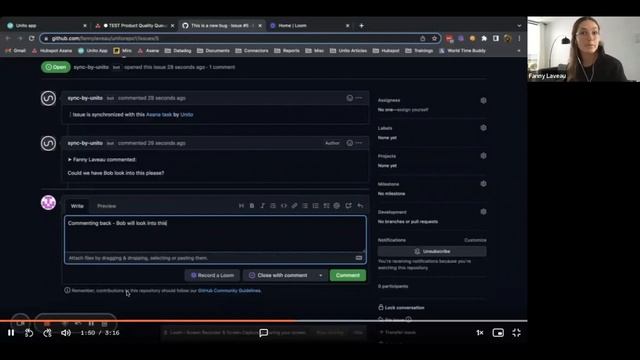Open the Gmail bookmark

point(16,51)
